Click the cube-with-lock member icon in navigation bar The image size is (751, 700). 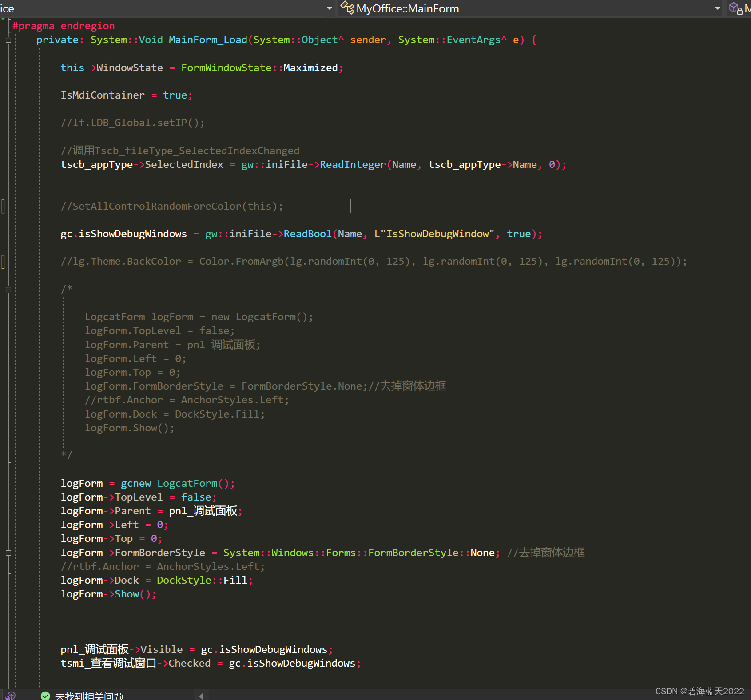735,8
